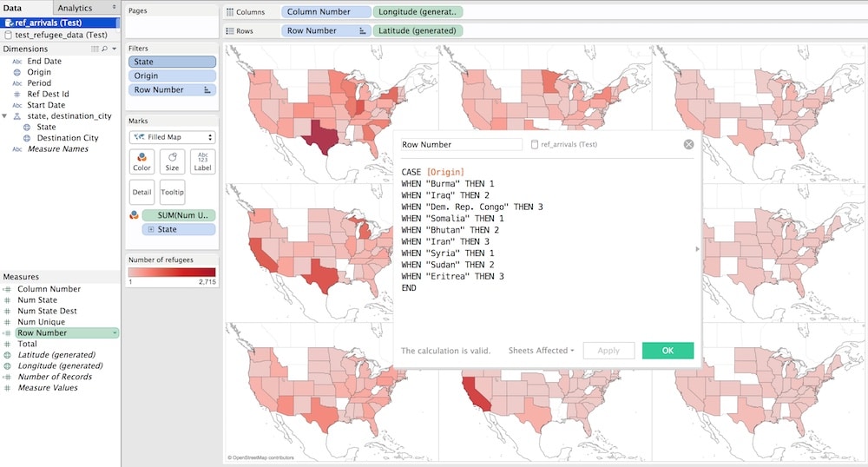This screenshot has width=868, height=467.
Task: Open the Label marks button
Action: coord(202,161)
